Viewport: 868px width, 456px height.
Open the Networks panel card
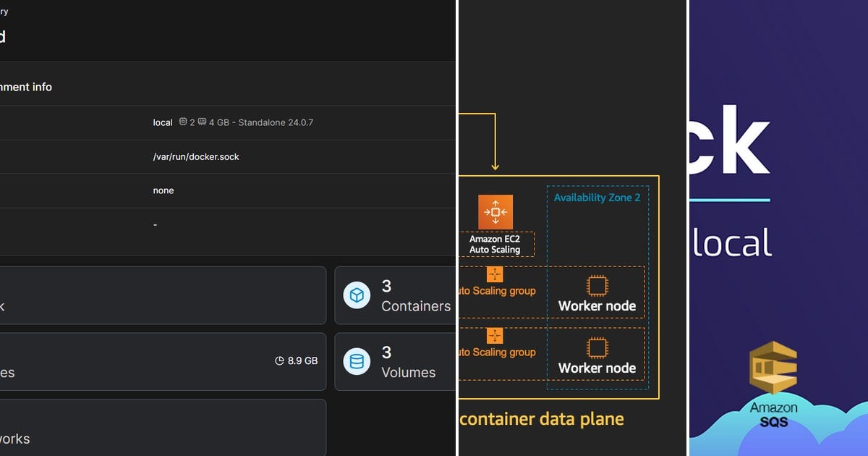[163, 431]
